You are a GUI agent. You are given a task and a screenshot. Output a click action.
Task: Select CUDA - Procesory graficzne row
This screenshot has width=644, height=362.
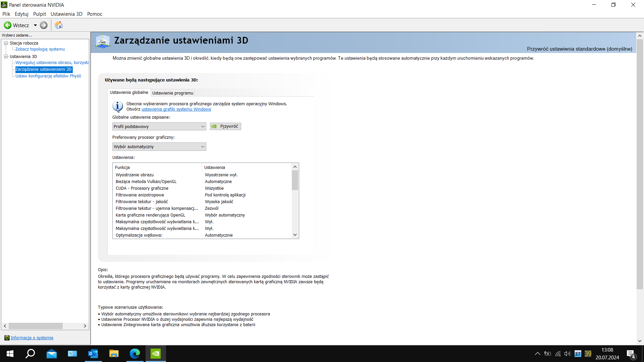[x=203, y=188]
